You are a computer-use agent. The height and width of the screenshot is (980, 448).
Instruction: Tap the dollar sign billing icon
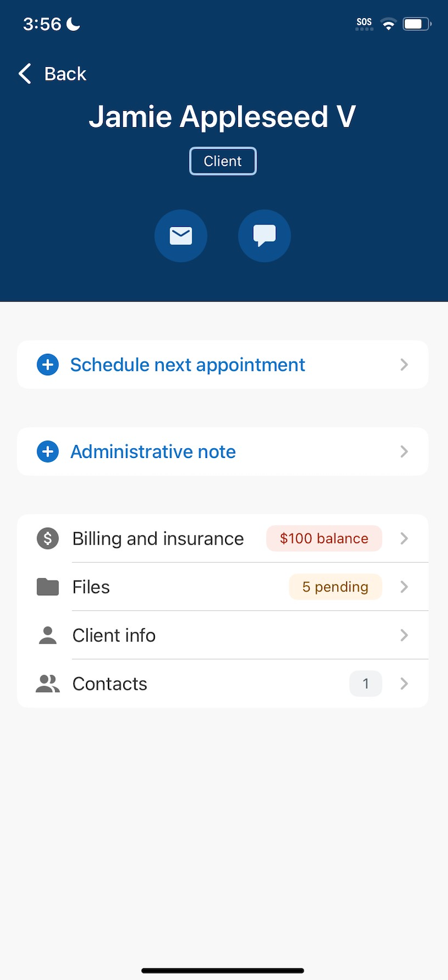[x=48, y=538]
